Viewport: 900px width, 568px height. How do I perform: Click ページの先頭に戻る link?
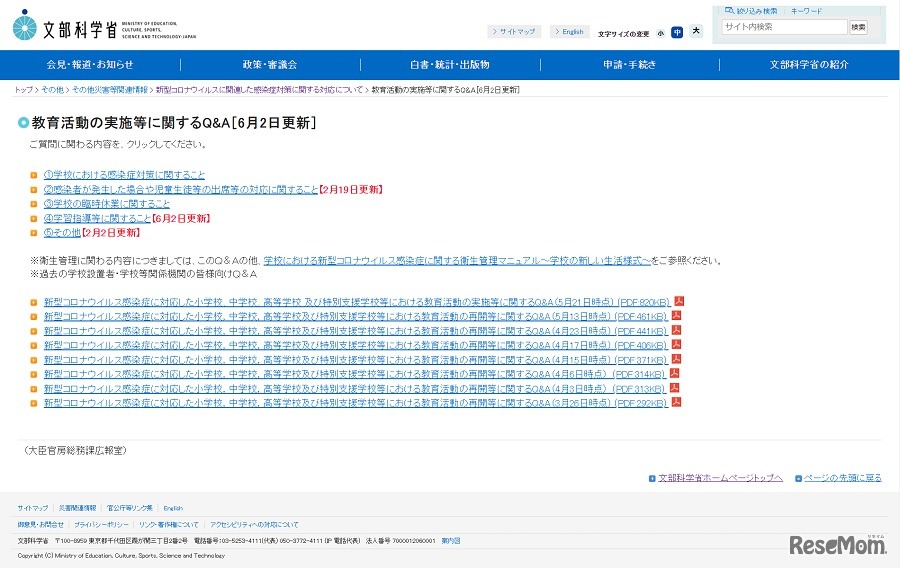[x=843, y=478]
